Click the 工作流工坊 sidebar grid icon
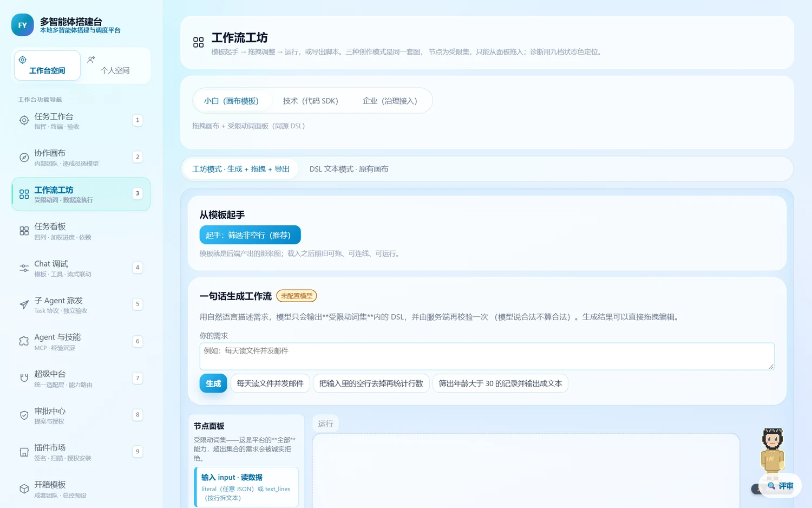Viewport: 812px width, 508px height. tap(24, 194)
